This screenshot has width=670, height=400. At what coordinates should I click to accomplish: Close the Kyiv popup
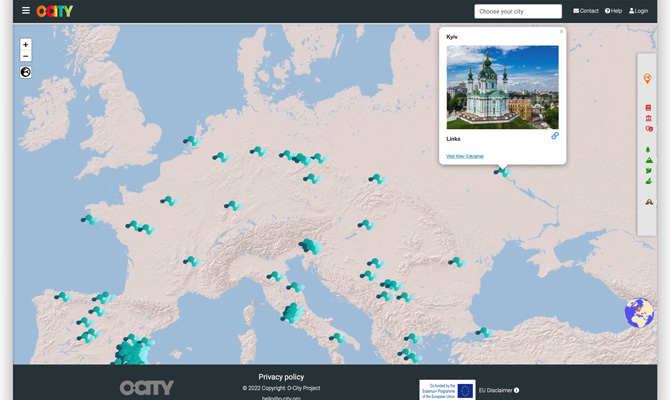[561, 32]
